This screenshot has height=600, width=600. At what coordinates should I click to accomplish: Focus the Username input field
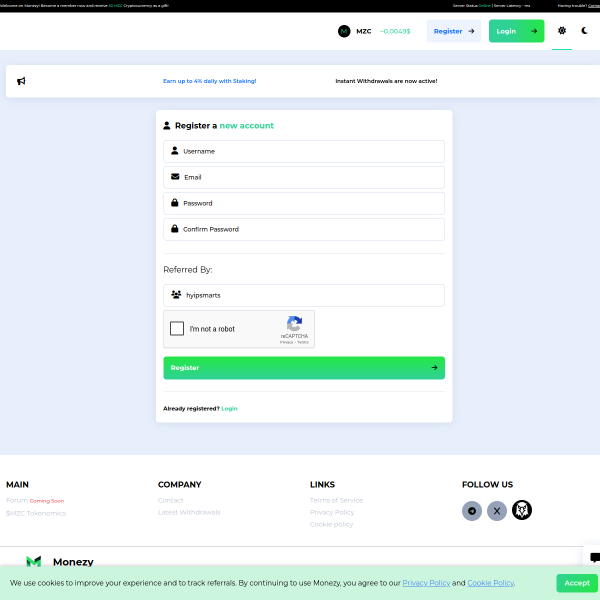(304, 151)
